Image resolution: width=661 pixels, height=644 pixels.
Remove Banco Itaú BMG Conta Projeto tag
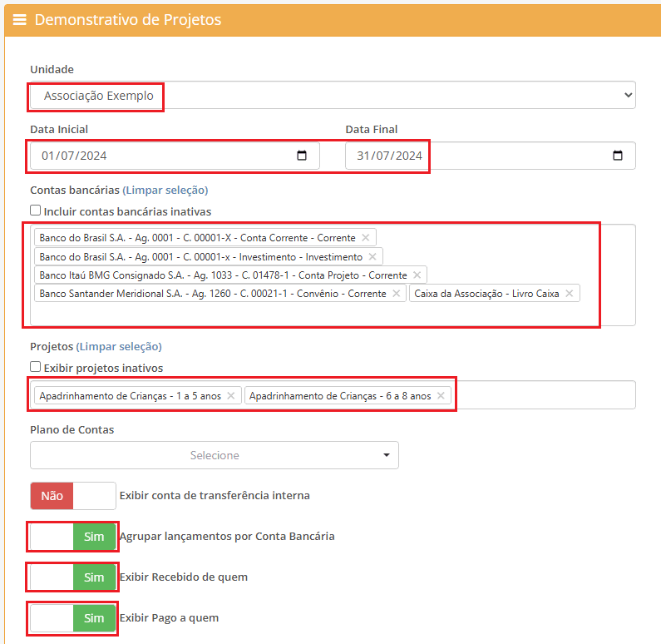click(417, 275)
